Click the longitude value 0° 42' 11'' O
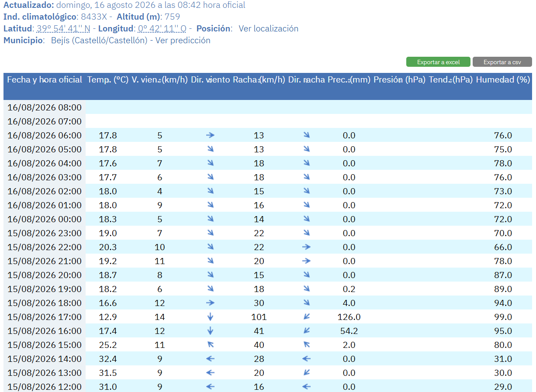Screen dimensions: 536x392 (162, 28)
